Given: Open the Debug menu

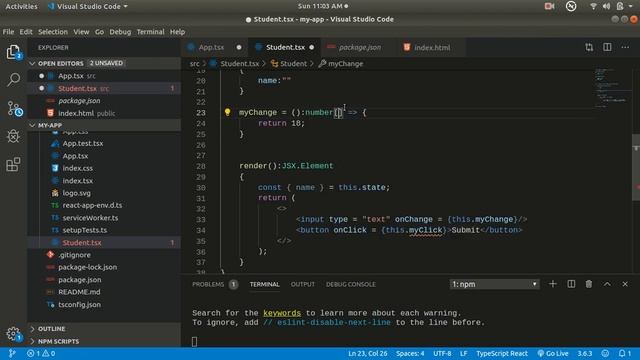Looking at the screenshot, I should tap(120, 32).
